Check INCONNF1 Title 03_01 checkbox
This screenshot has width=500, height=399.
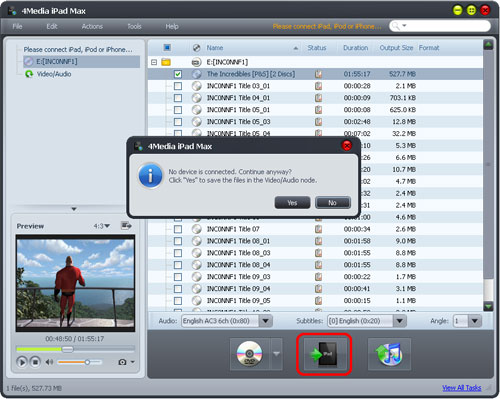[178, 86]
